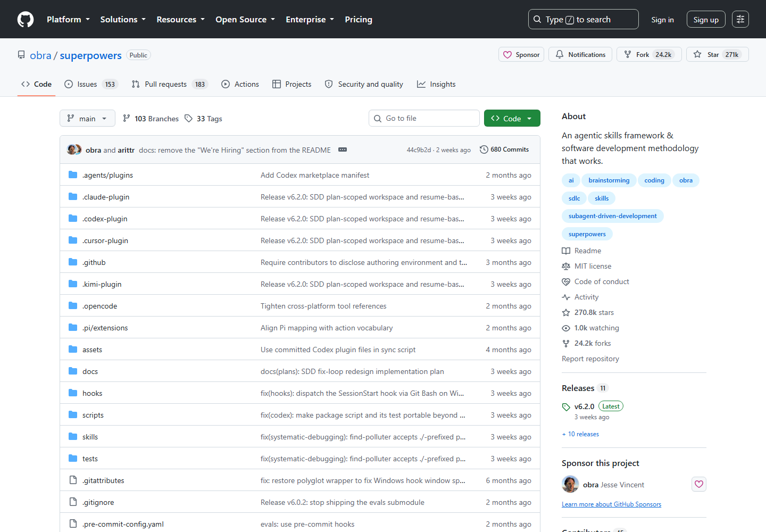Click the folder icon for .agents/plugins

click(73, 175)
